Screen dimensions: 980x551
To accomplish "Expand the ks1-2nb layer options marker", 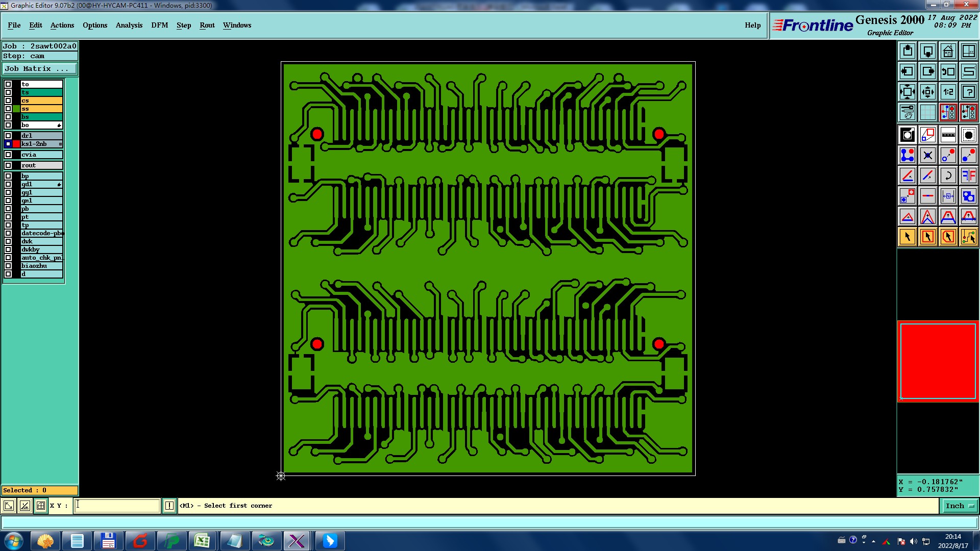I will (60, 144).
